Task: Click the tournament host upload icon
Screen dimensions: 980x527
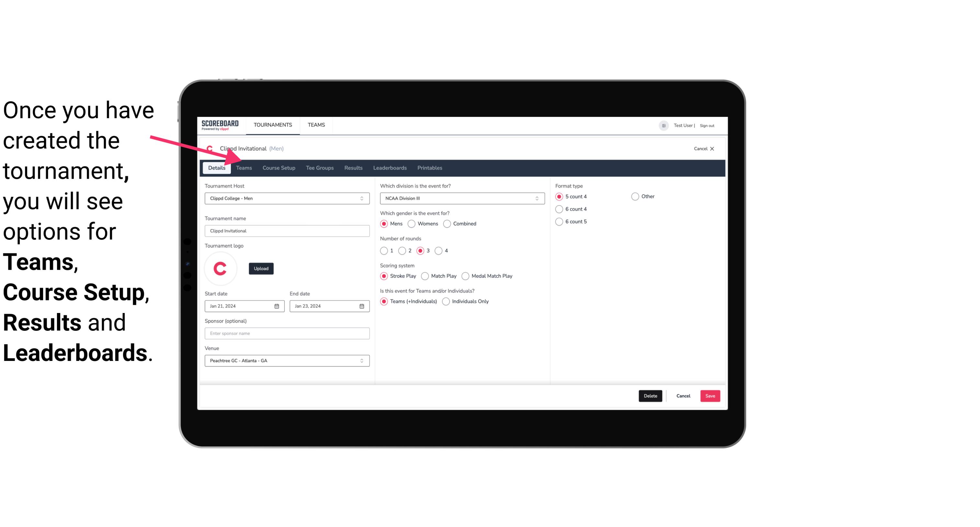Action: [261, 268]
